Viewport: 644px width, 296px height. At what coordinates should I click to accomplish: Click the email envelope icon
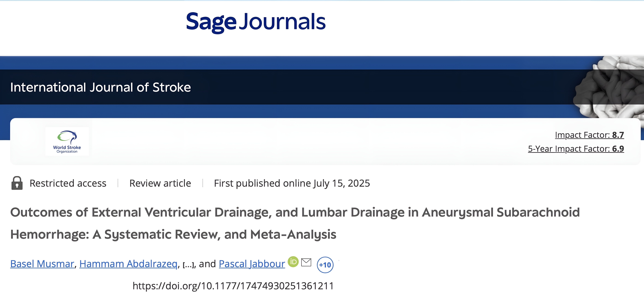306,262
